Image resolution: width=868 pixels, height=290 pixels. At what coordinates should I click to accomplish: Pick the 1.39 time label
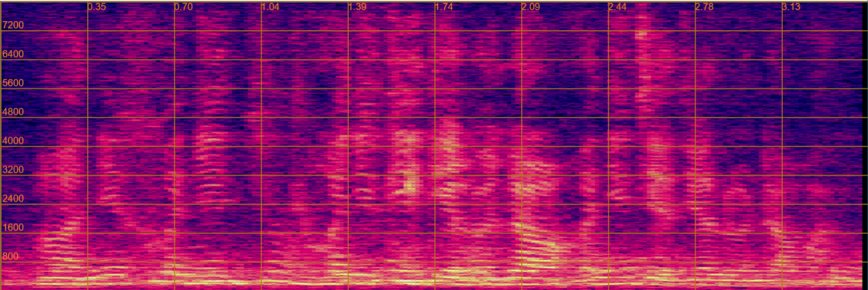(357, 7)
